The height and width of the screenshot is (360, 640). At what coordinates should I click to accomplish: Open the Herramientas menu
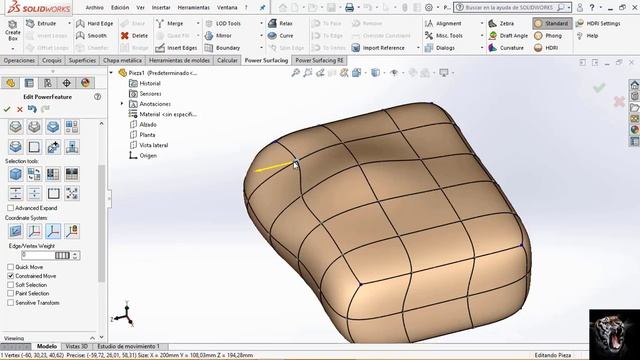coord(193,7)
